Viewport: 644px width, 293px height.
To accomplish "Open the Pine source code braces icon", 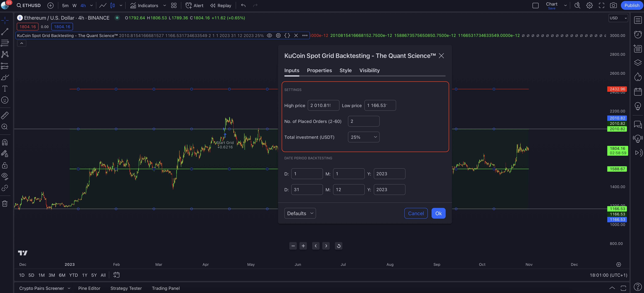I will [287, 35].
